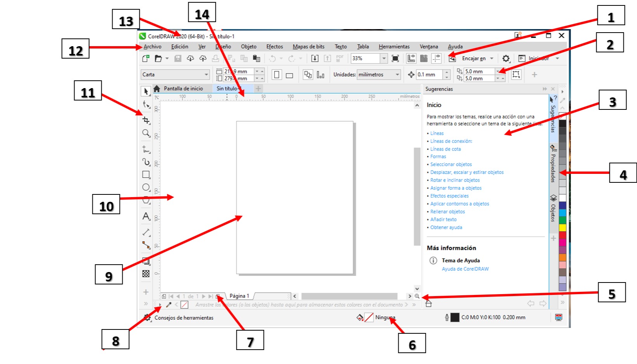Viewport: 637px width, 364px height.
Task: Select the Página 1 page tab
Action: coord(239,296)
